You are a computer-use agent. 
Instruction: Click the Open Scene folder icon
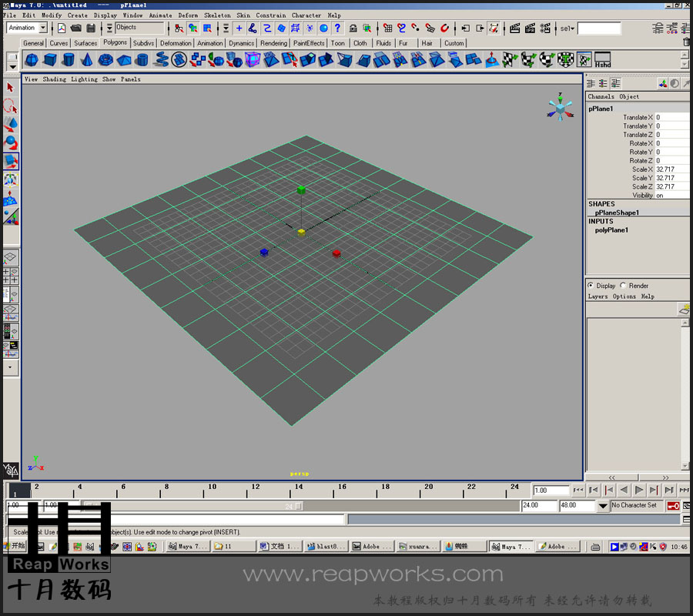pos(76,28)
